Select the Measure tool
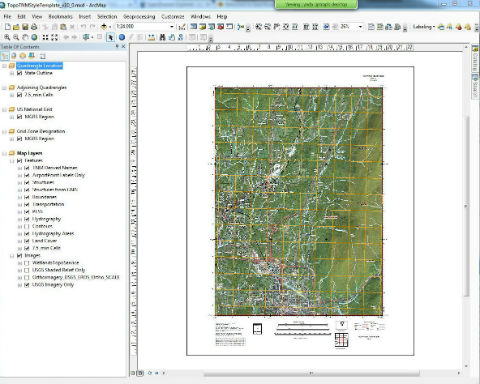The width and height of the screenshot is (480, 384). (152, 37)
